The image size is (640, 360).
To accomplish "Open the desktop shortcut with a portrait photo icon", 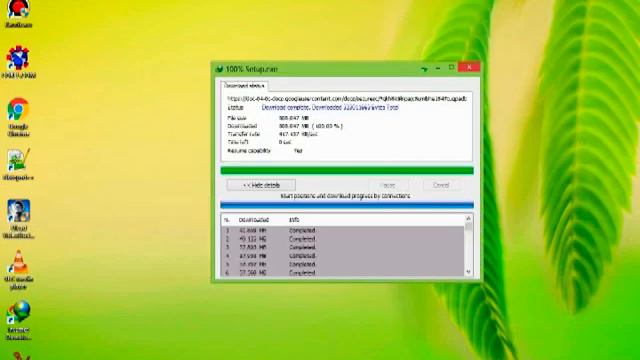I will tap(18, 219).
